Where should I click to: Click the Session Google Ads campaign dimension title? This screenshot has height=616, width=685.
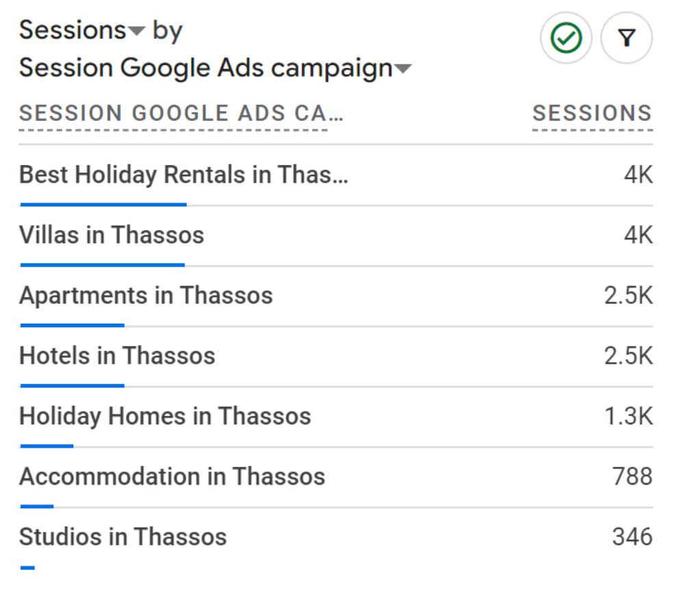(x=206, y=68)
